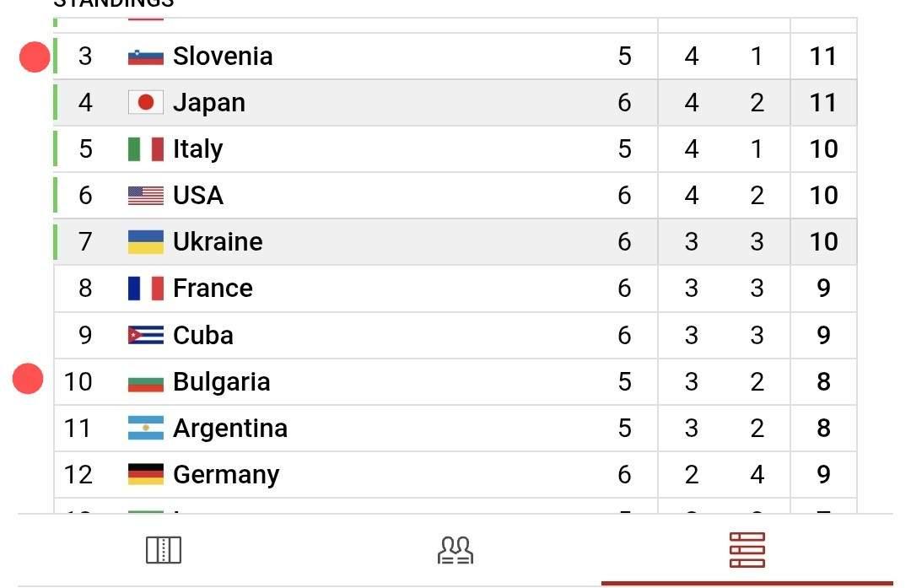Tap the Japan team name
The width and height of the screenshot is (911, 588).
tap(209, 103)
